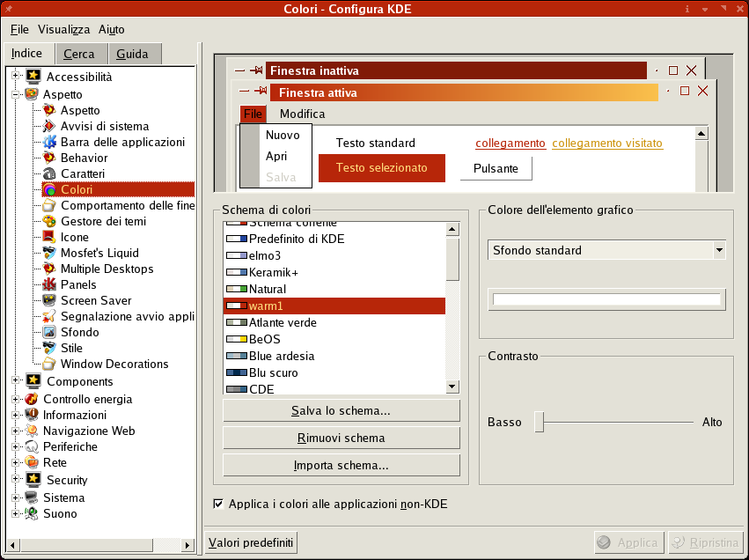Open the Aiuto menu
Image resolution: width=749 pixels, height=560 pixels.
point(111,30)
